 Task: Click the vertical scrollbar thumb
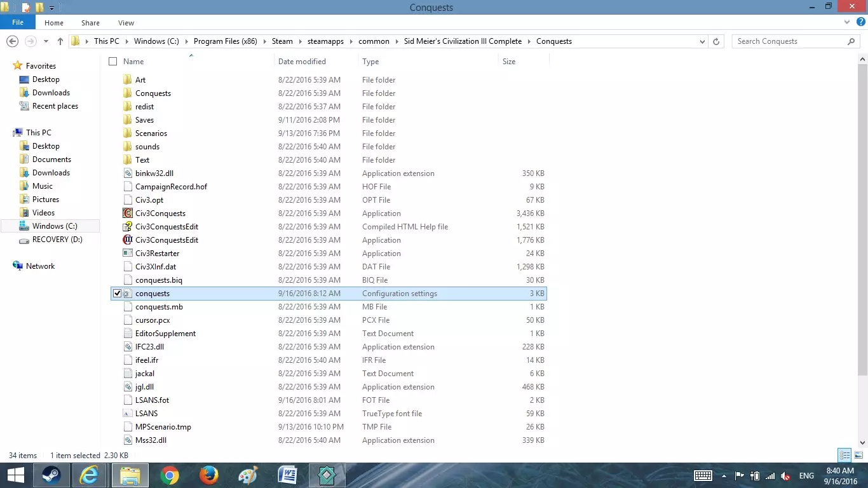point(862,219)
